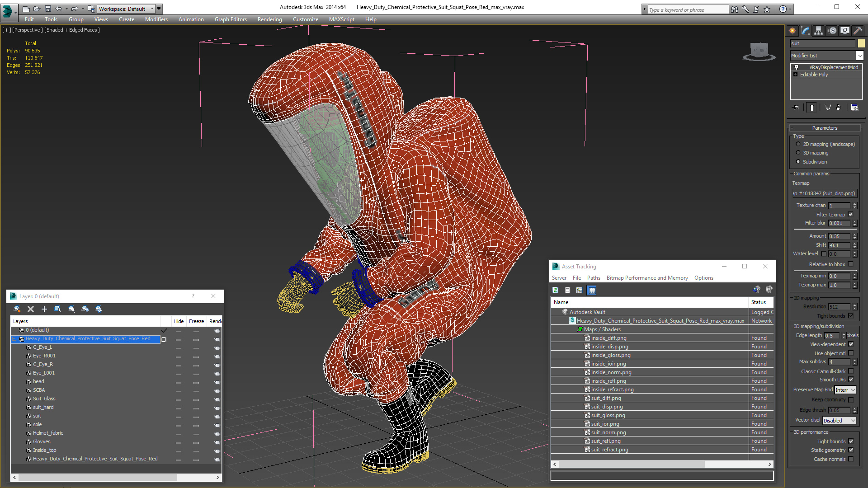Open the Hierarchy command panel tab

[x=819, y=31]
